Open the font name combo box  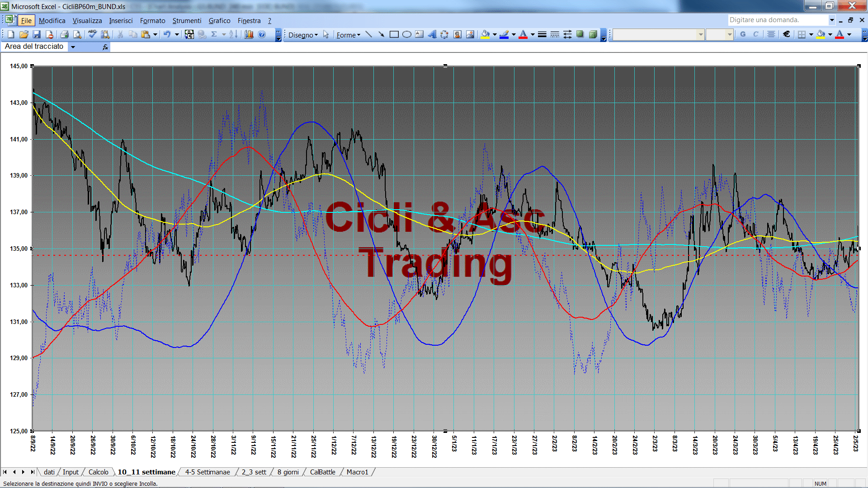pos(659,34)
